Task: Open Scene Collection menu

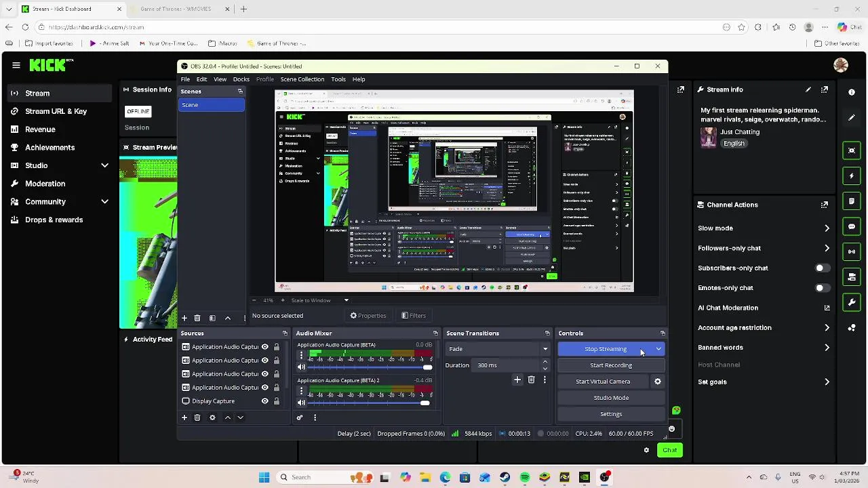Action: tap(302, 79)
